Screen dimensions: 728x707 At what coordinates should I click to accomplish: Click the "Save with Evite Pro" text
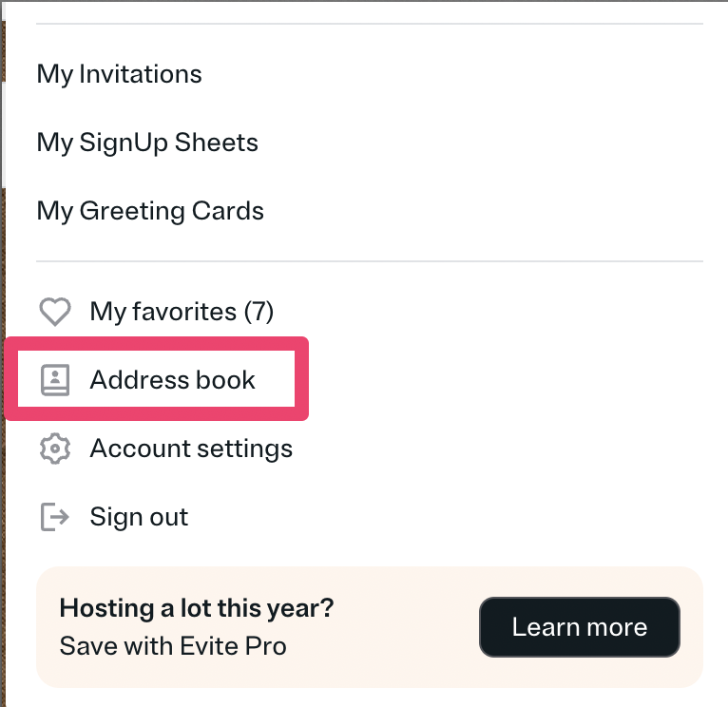coord(173,647)
